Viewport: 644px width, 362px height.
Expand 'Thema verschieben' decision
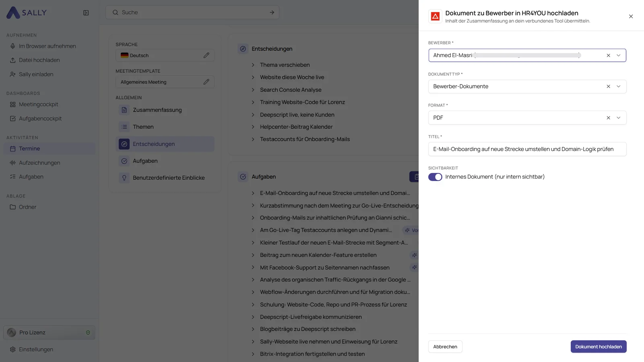[x=253, y=65]
